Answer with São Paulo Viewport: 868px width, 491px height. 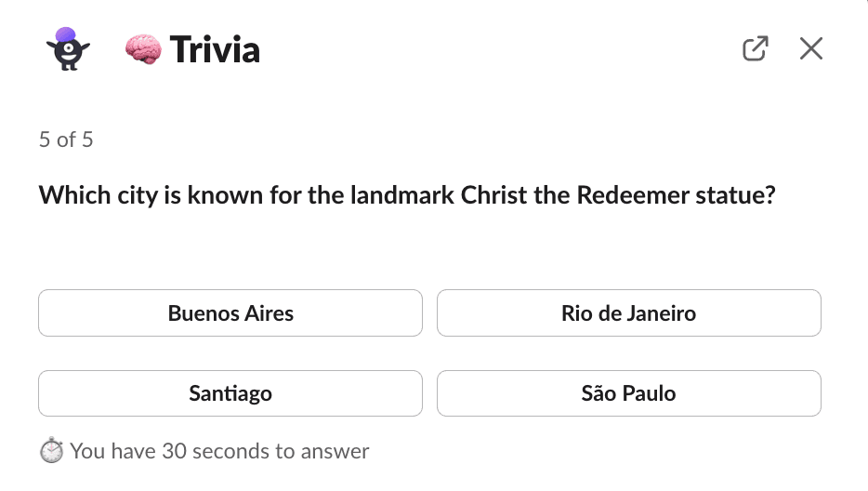pos(629,393)
